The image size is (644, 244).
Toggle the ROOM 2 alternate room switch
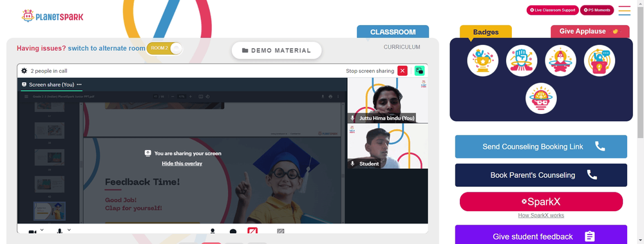coord(165,48)
